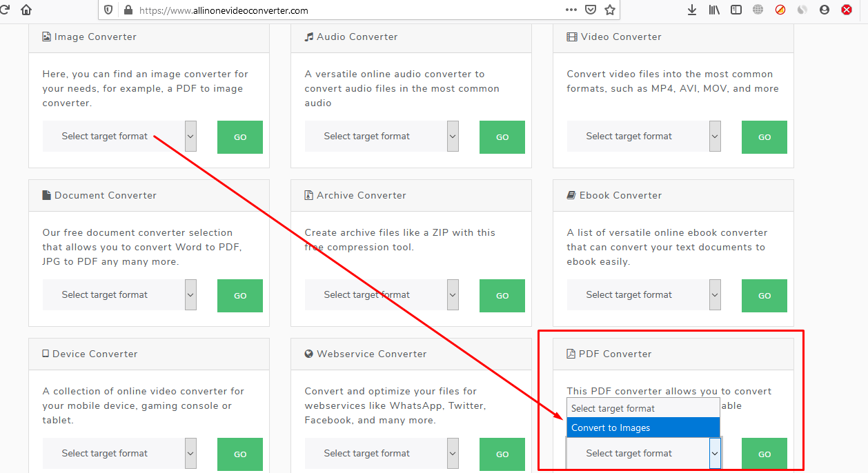The image size is (868, 473).
Task: Open the Document Converter target format dropdown
Action: tap(119, 295)
